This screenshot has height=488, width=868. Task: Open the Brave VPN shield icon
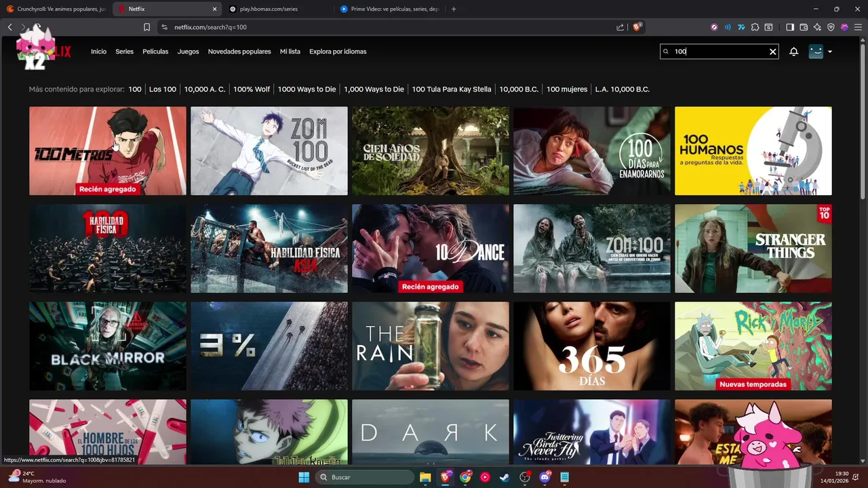[x=831, y=27]
